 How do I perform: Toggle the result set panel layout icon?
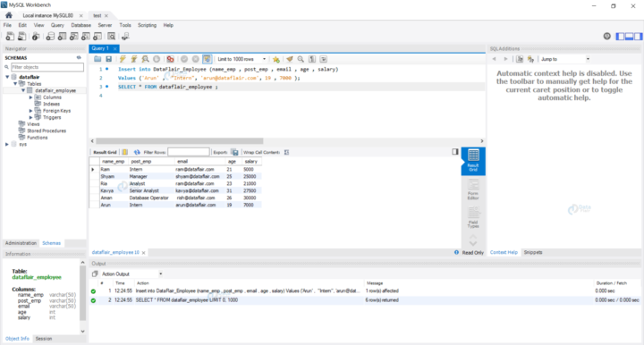coord(455,152)
